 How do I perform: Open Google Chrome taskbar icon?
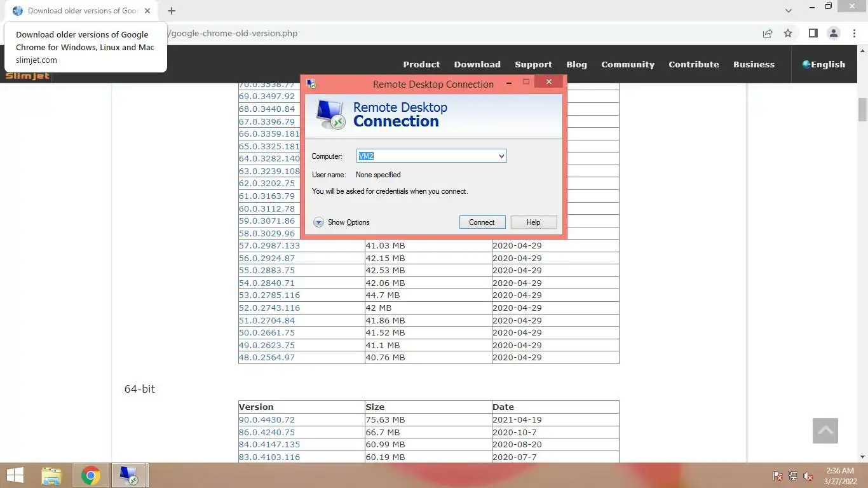pyautogui.click(x=91, y=475)
